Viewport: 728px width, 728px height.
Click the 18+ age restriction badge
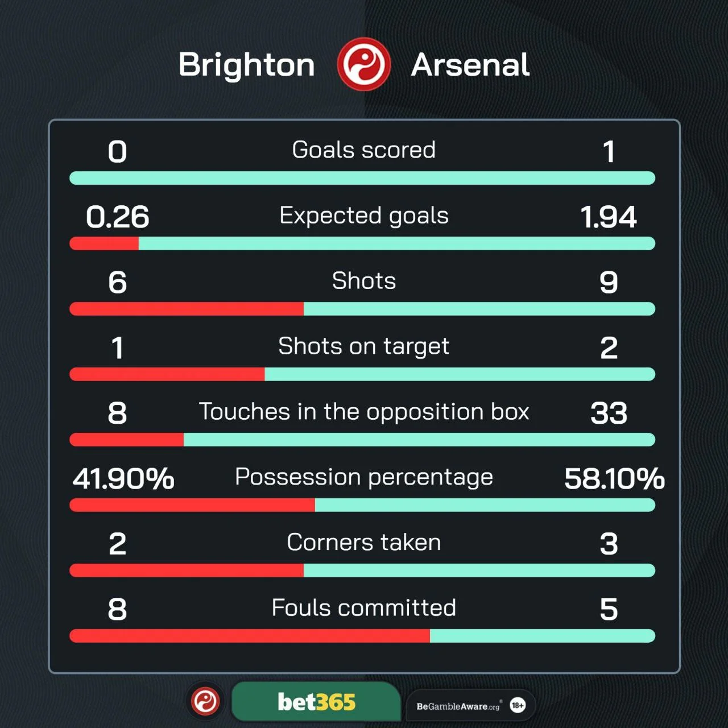pos(518,705)
